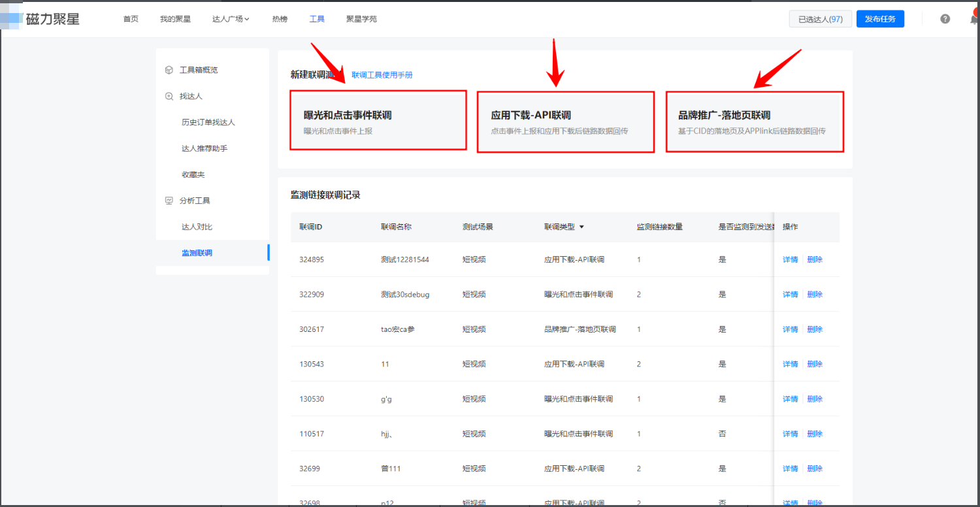Choose the 曝光和点击事件联调 card
Viewport: 980px width, 507px height.
378,121
